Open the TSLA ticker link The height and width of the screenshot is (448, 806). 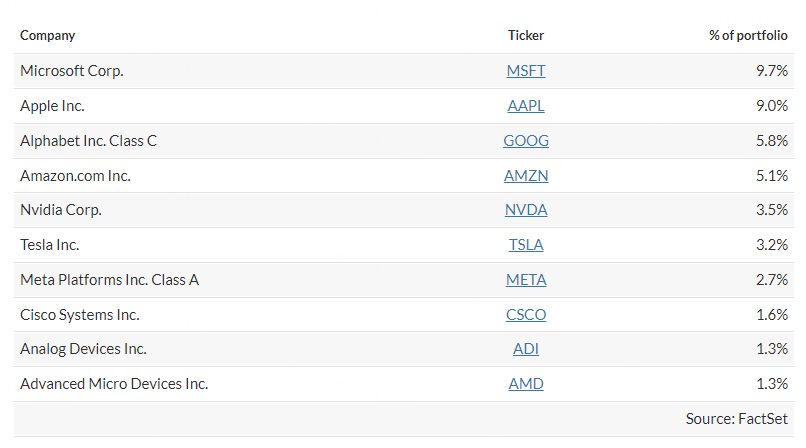pos(526,245)
